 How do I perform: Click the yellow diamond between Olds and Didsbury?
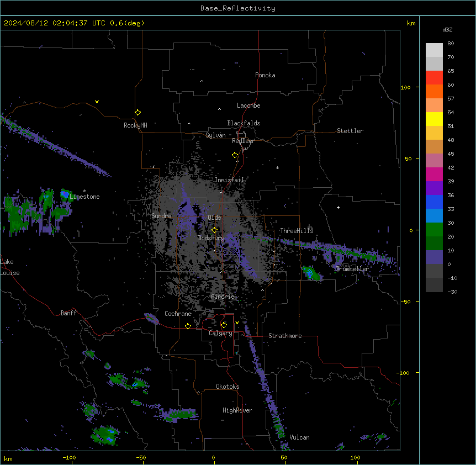[214, 230]
